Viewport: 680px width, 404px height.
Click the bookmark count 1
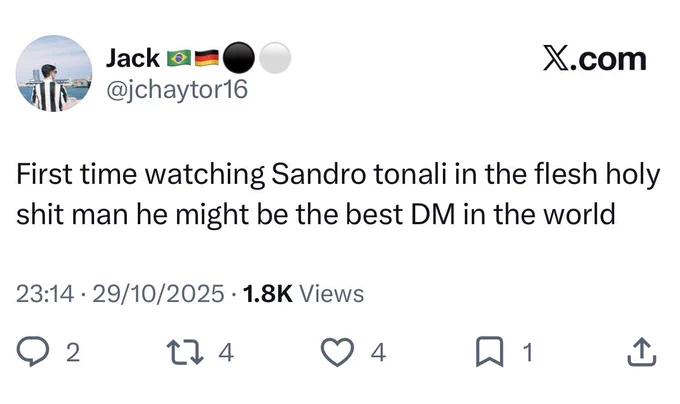click(x=527, y=352)
